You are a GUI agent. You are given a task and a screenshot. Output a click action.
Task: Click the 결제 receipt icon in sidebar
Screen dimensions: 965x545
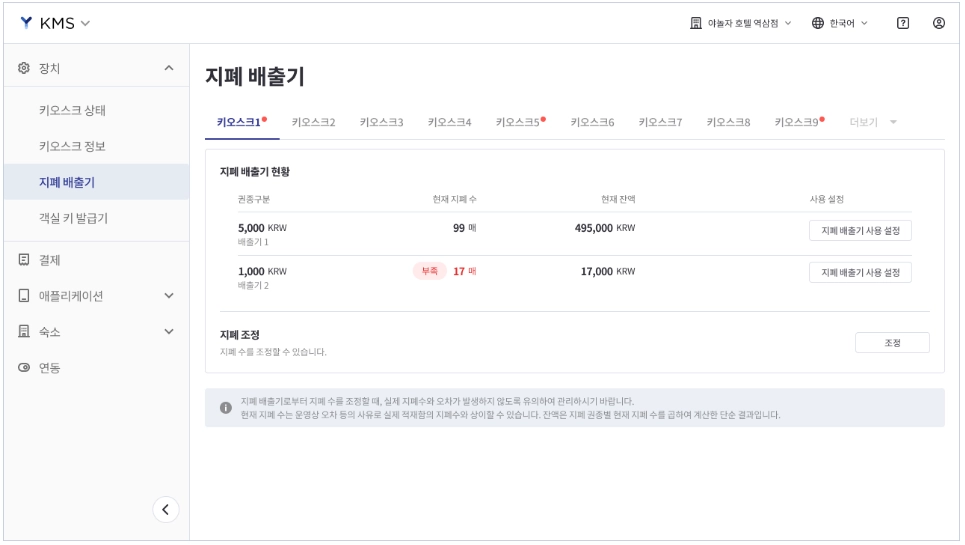[x=24, y=260]
